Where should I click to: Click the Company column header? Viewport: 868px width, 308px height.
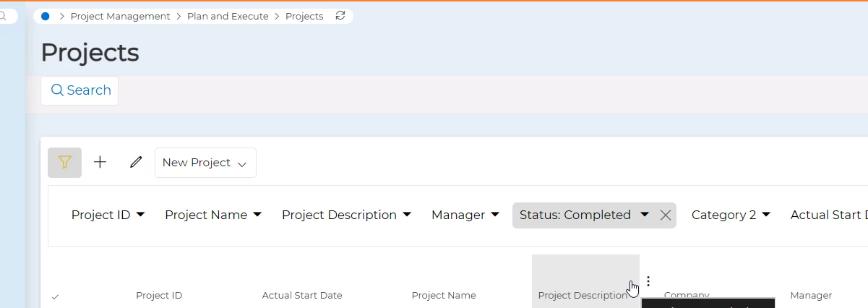click(x=687, y=296)
